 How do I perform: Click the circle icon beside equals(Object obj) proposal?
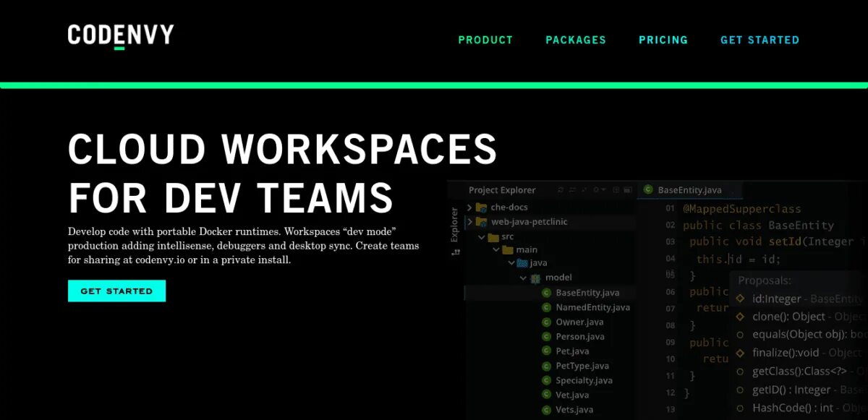point(740,335)
